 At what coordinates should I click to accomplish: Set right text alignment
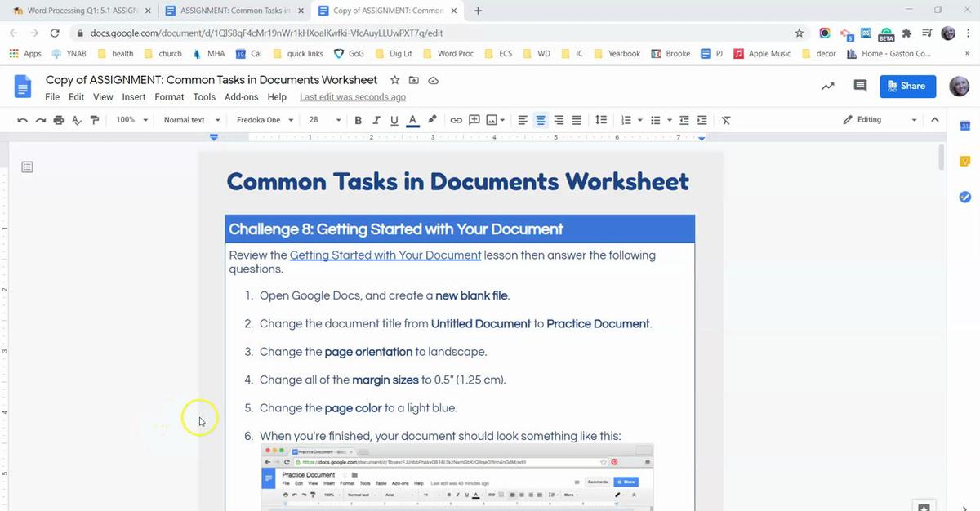pos(559,120)
